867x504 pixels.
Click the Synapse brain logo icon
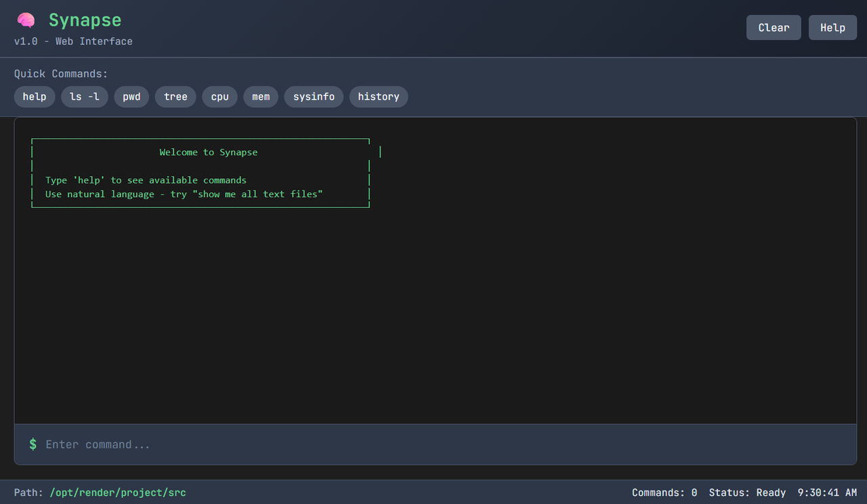pyautogui.click(x=26, y=20)
